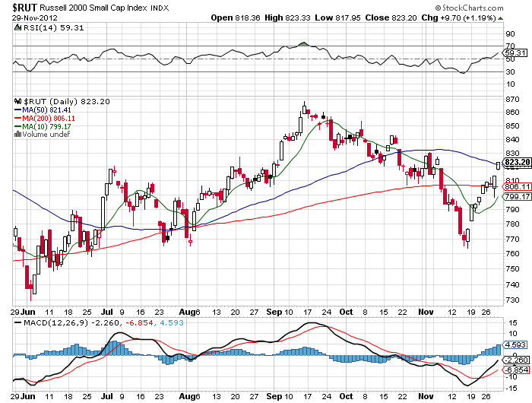Click the Open 818.36 value
Screen dimensions: 532x403
(236, 17)
